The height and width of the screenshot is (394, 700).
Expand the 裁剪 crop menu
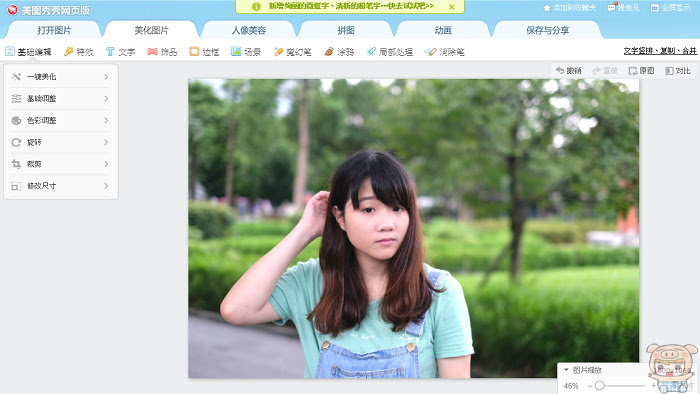click(x=61, y=164)
